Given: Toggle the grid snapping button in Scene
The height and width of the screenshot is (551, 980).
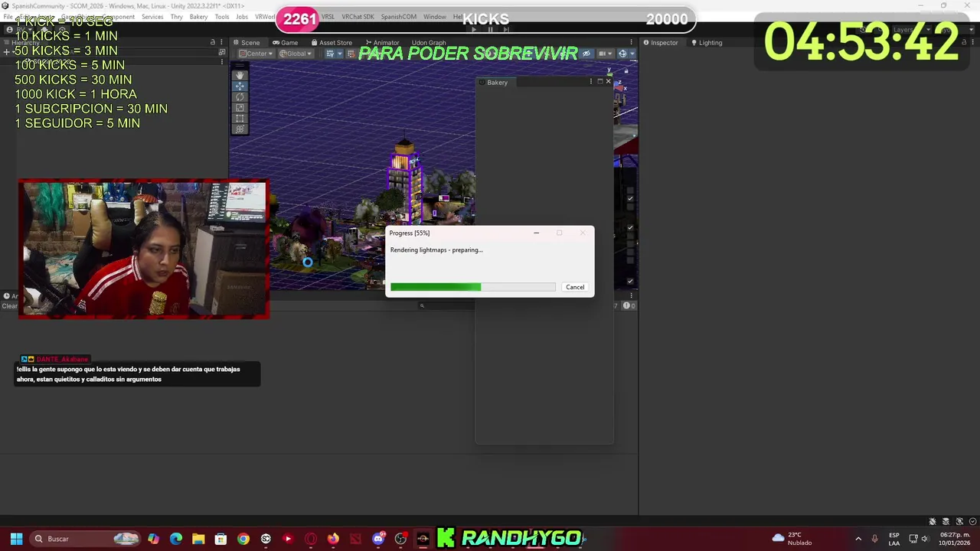Looking at the screenshot, I should coord(351,54).
